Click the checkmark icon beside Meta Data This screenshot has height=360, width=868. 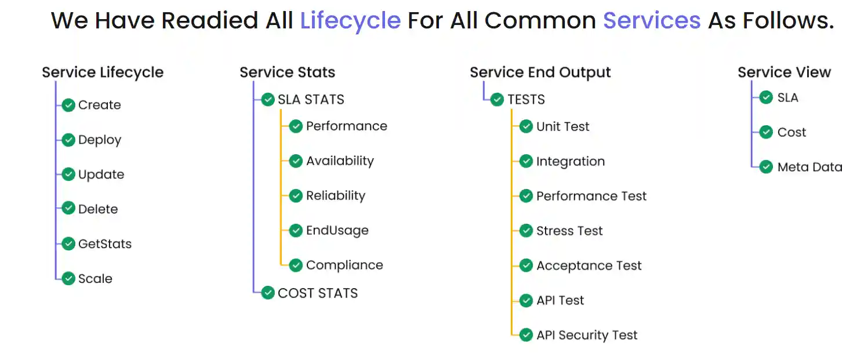[x=766, y=167]
